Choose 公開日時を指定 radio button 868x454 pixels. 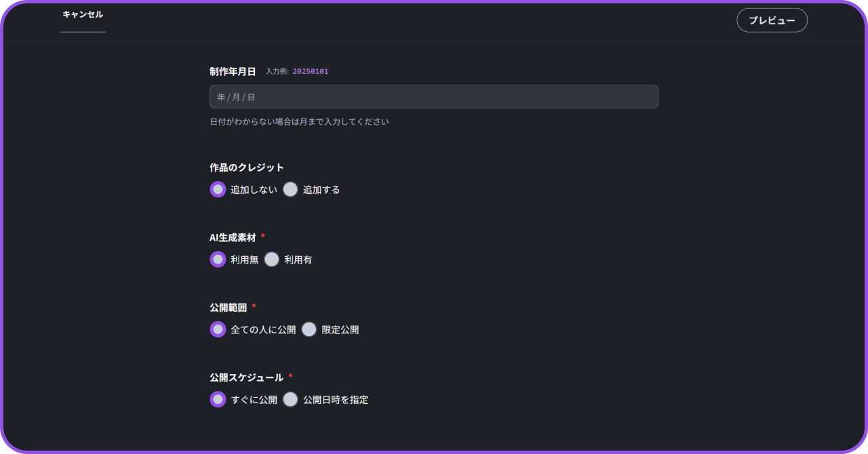pyautogui.click(x=290, y=399)
